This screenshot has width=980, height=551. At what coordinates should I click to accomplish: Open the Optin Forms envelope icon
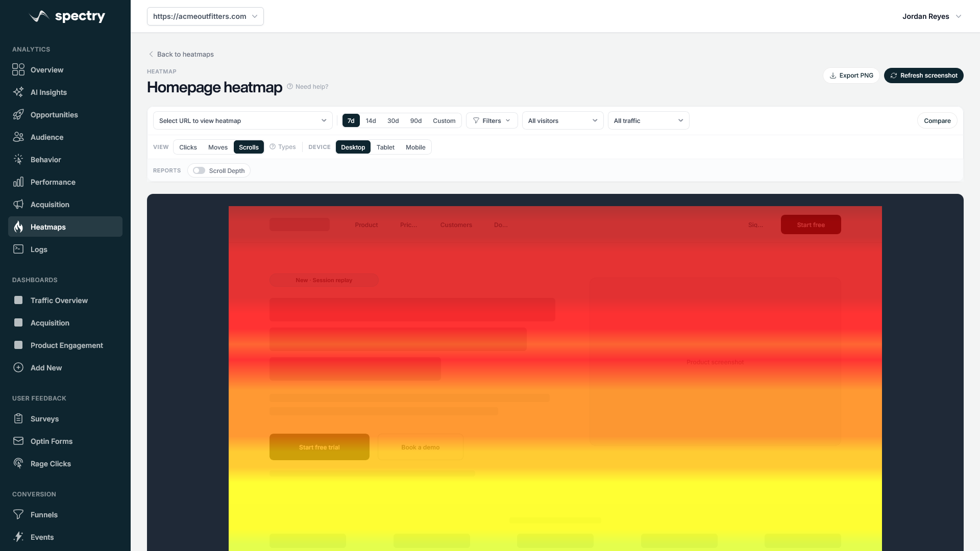[18, 441]
